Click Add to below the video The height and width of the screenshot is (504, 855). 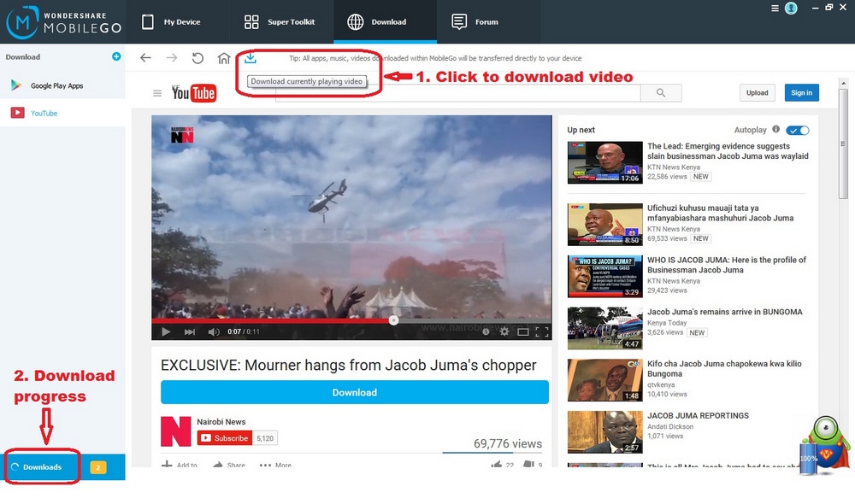coord(180,464)
